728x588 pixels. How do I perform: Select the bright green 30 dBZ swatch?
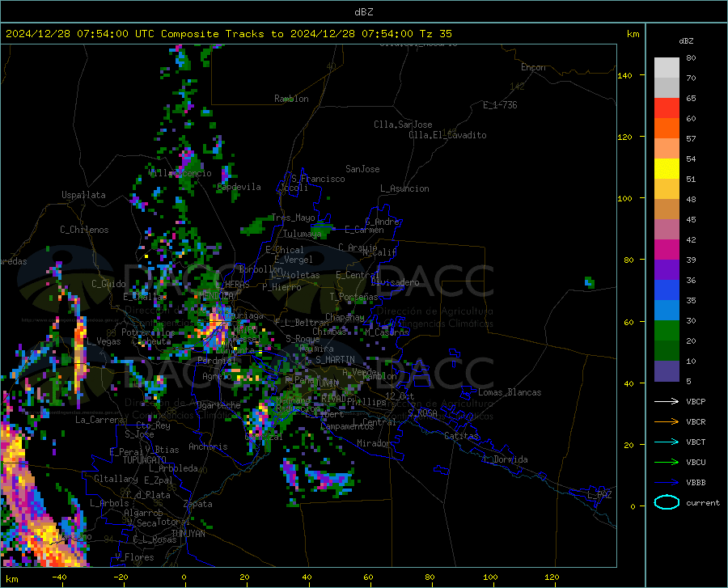click(667, 331)
